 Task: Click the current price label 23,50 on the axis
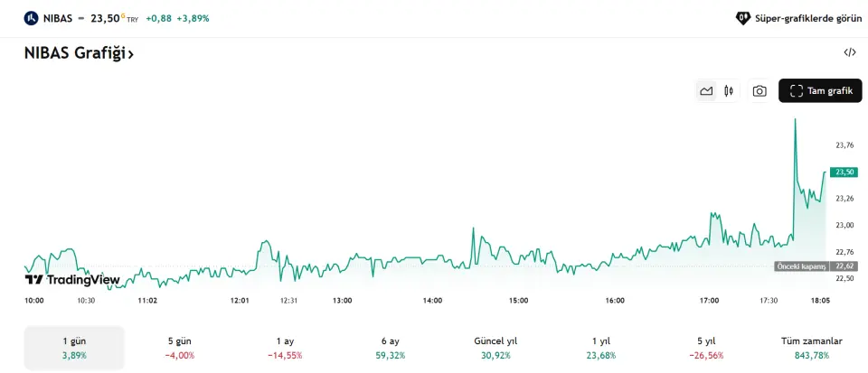point(844,172)
